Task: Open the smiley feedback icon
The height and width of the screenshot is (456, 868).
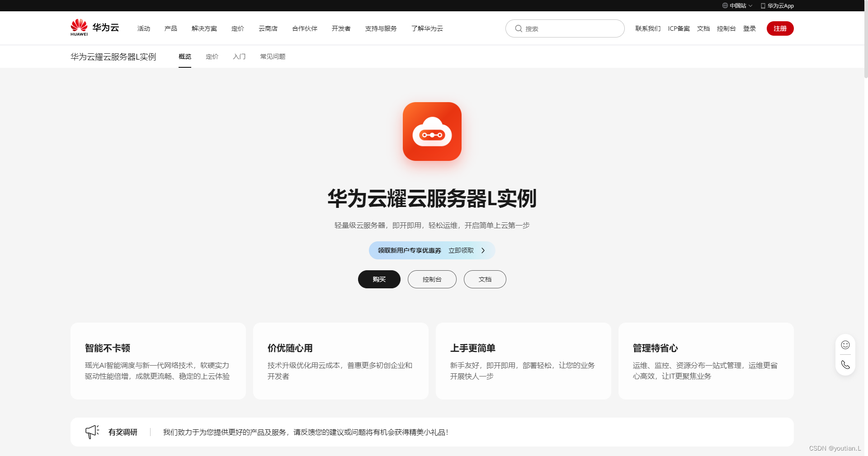Action: [845, 345]
